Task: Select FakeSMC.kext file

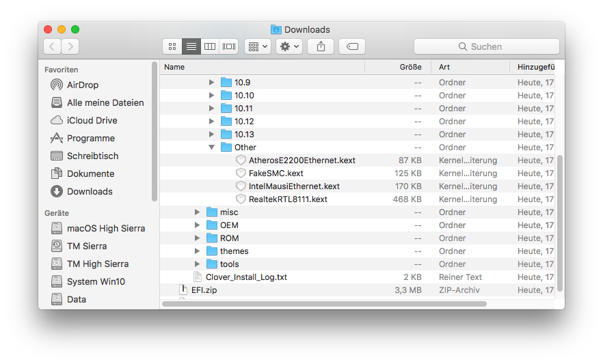Action: [276, 173]
